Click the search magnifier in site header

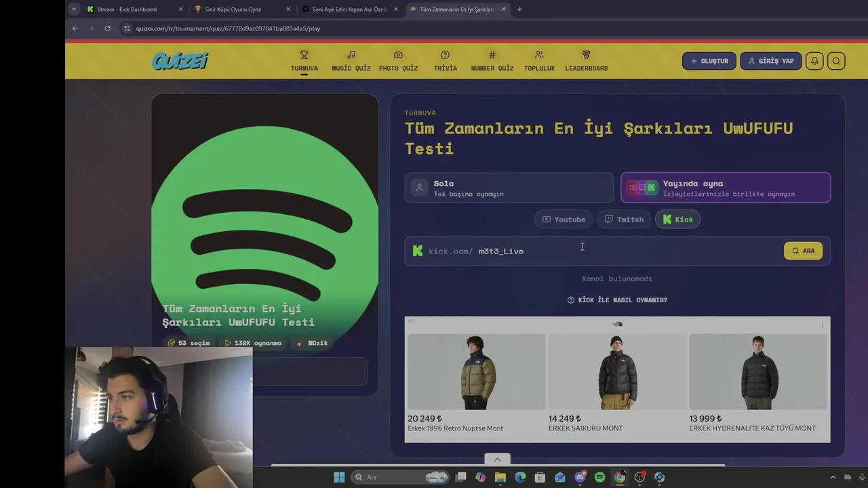tap(836, 61)
